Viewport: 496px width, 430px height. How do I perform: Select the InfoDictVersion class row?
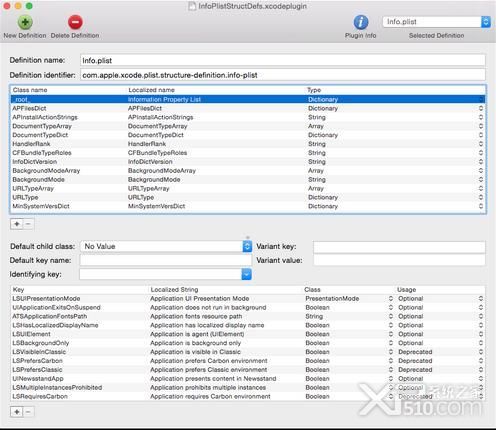248,162
